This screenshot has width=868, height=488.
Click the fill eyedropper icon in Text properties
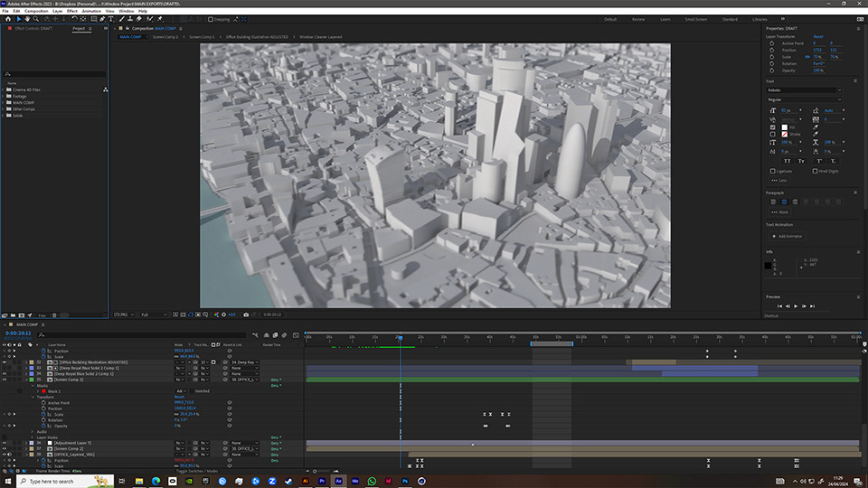pyautogui.click(x=816, y=127)
